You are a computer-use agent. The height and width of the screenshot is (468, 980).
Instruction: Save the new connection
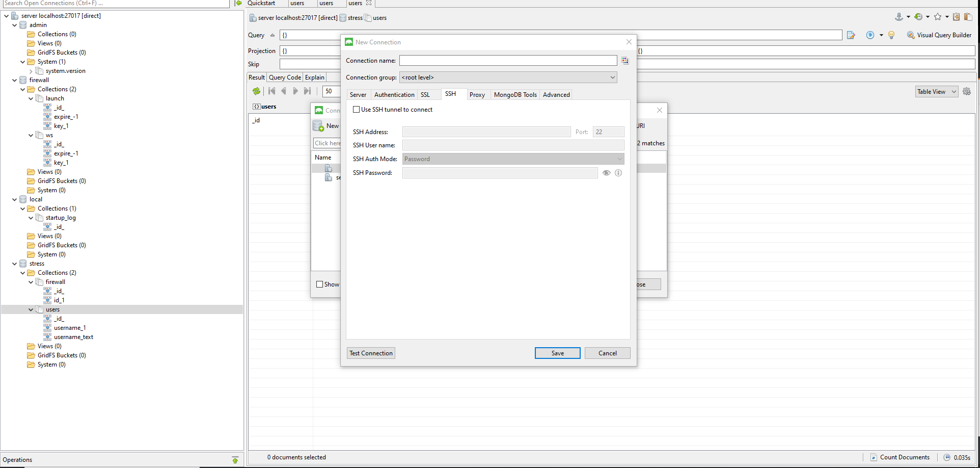557,353
